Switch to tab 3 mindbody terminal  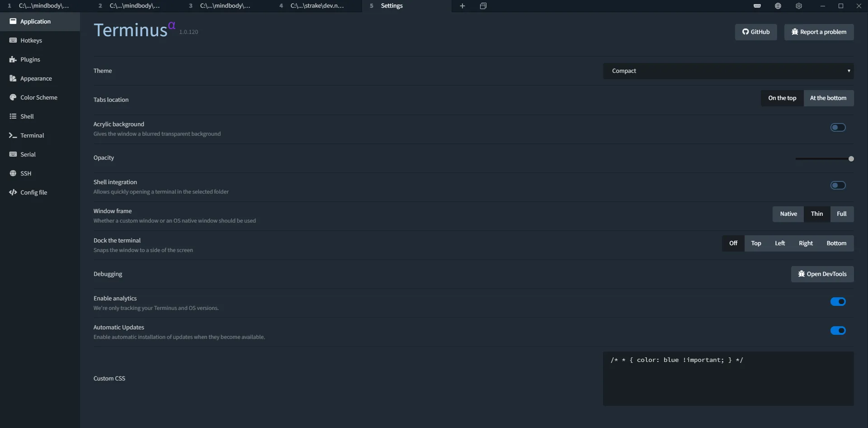click(x=226, y=6)
